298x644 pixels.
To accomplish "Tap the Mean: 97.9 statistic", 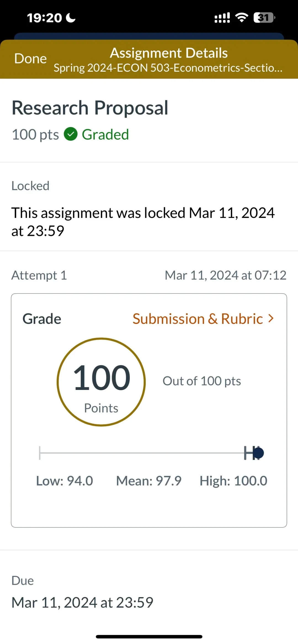I will point(149,481).
